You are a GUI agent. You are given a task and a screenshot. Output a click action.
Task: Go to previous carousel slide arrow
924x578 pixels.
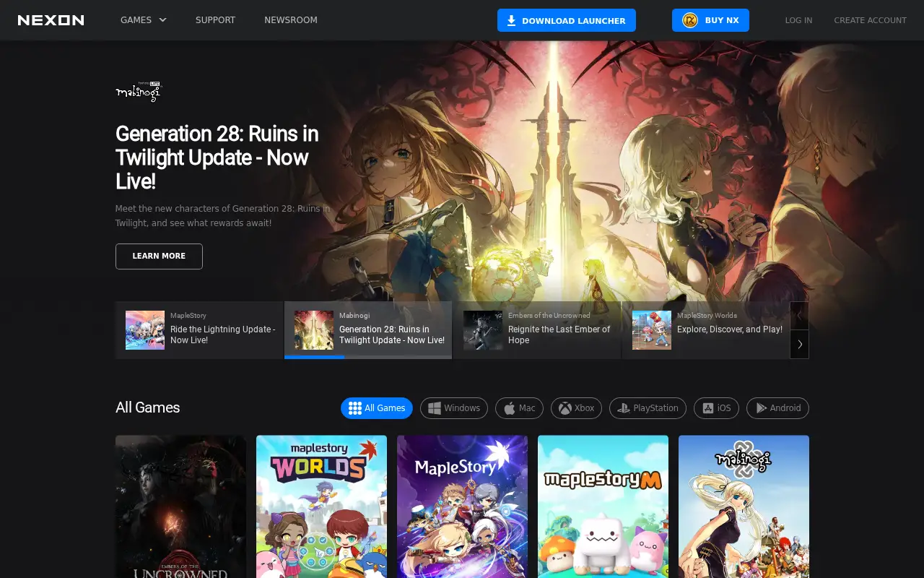pyautogui.click(x=800, y=316)
